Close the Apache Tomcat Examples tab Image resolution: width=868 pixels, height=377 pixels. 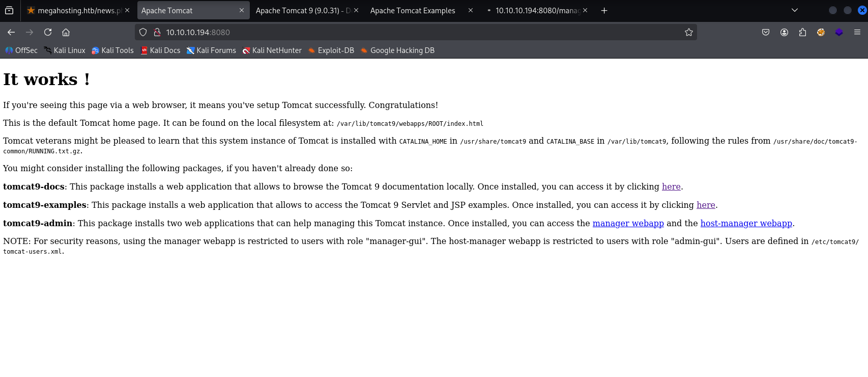pyautogui.click(x=471, y=10)
